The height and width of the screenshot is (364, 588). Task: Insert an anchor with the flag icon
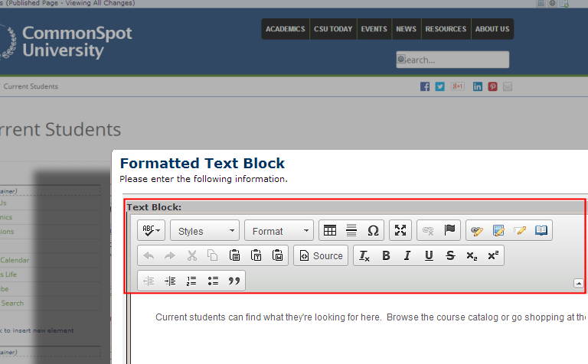449,230
